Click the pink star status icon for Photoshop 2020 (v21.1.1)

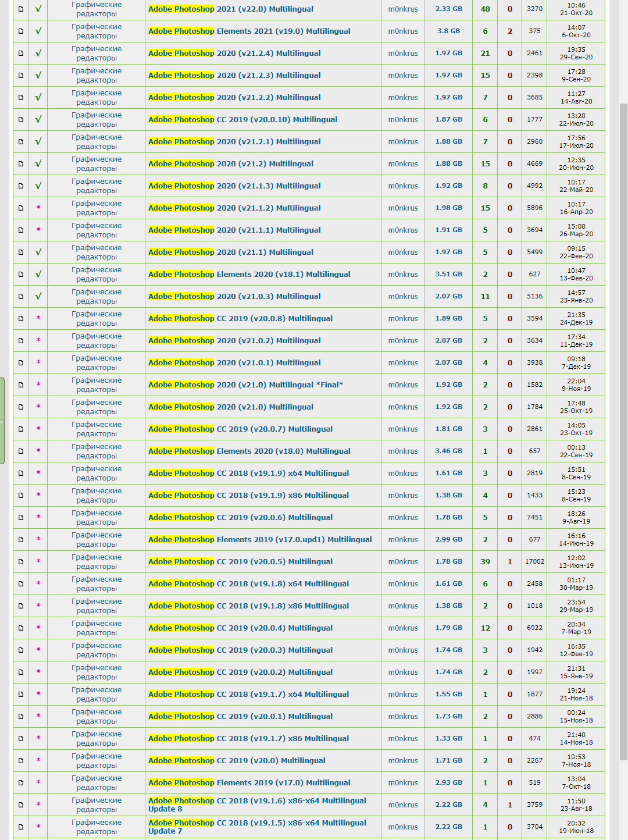(38, 230)
